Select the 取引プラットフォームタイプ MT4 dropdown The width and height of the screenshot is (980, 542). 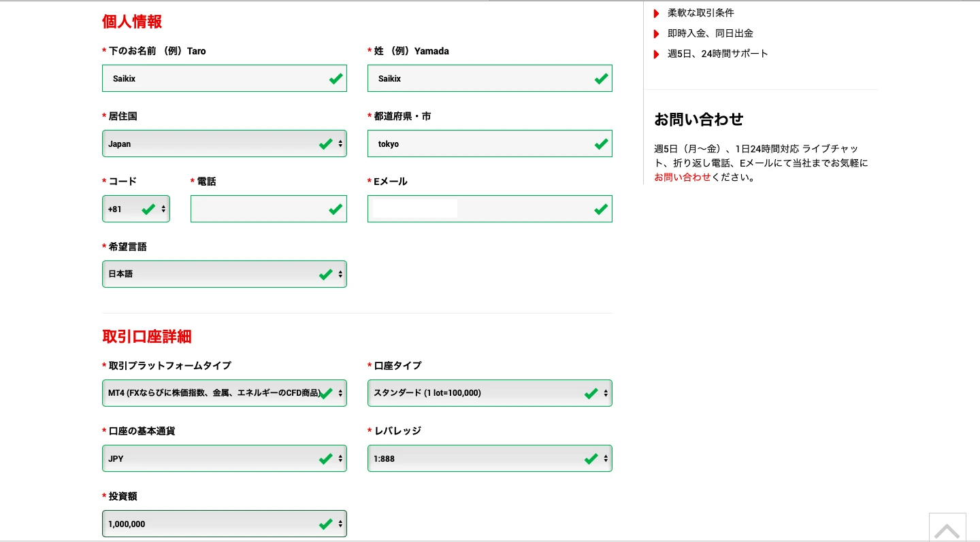[x=224, y=393]
